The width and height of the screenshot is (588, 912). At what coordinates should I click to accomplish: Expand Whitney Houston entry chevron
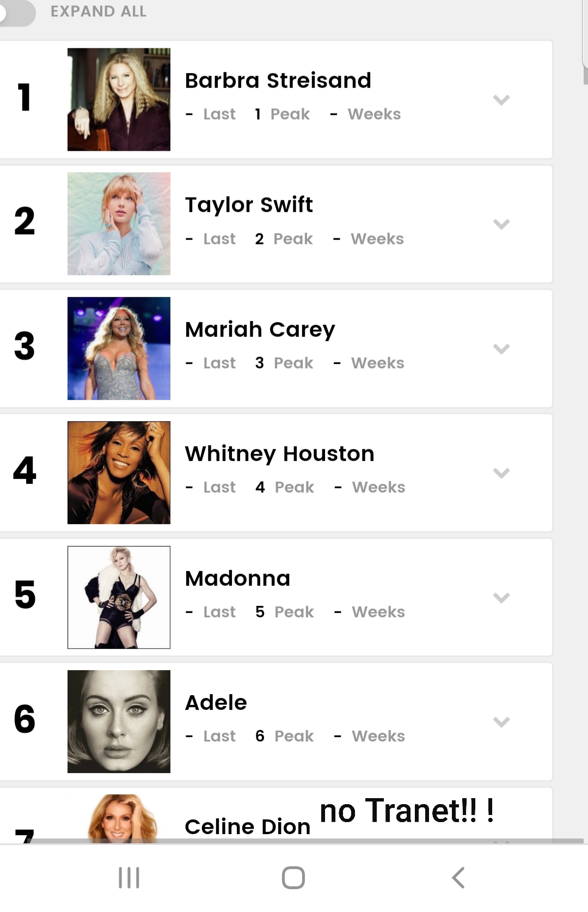click(x=501, y=473)
